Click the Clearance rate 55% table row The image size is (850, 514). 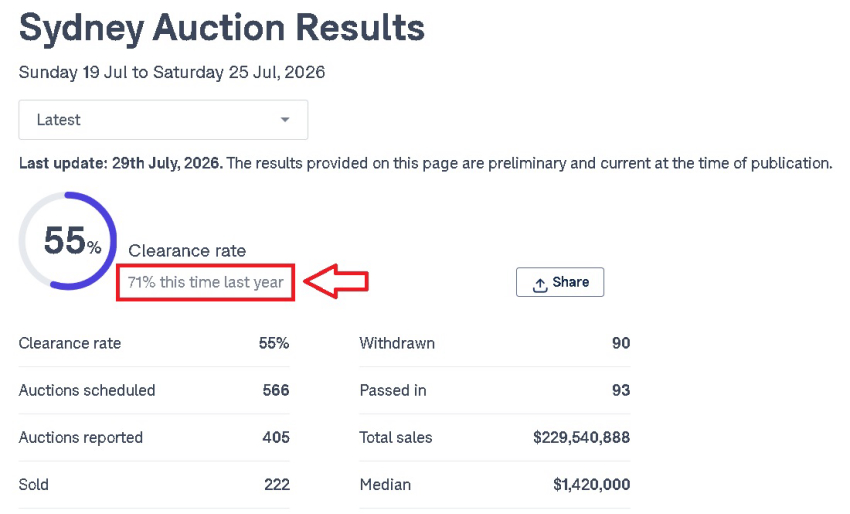click(x=154, y=343)
